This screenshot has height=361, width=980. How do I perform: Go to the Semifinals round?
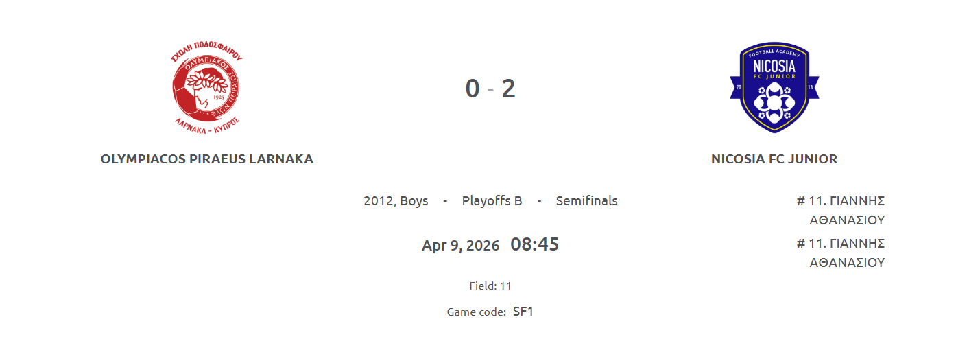coord(586,201)
